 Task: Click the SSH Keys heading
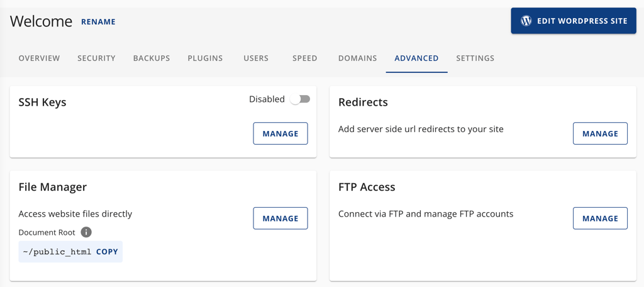[42, 103]
